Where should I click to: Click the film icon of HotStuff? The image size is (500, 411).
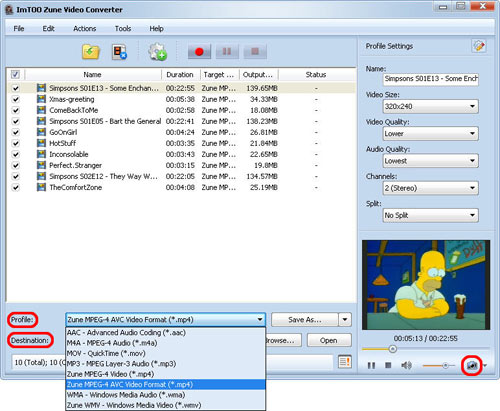click(x=41, y=143)
